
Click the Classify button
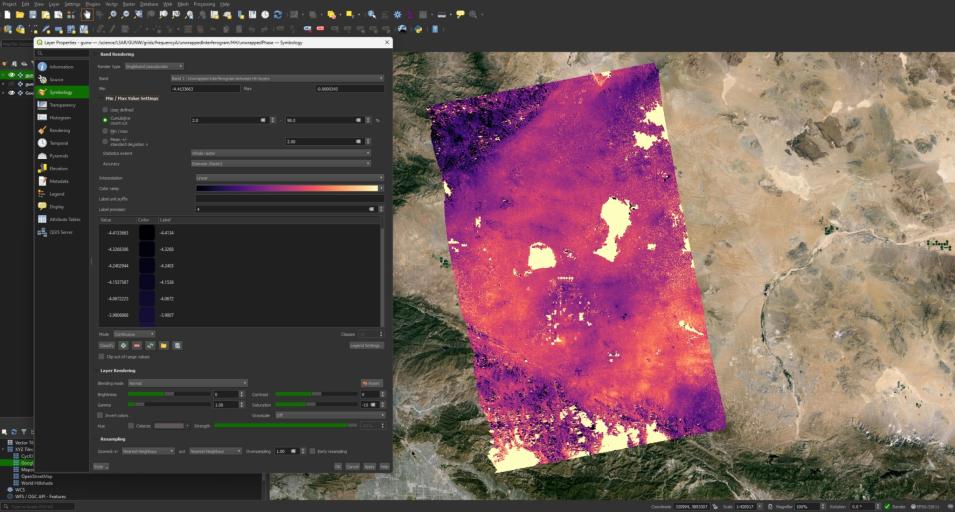107,346
